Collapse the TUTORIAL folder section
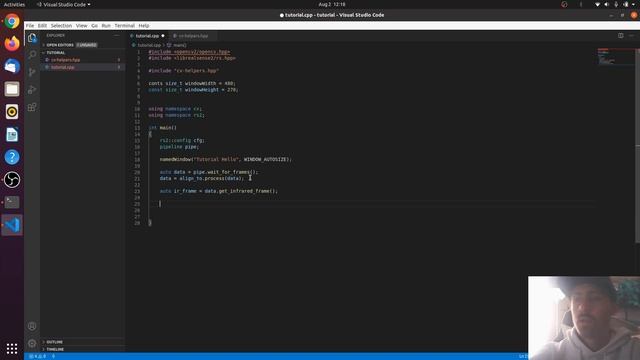 tap(56, 53)
